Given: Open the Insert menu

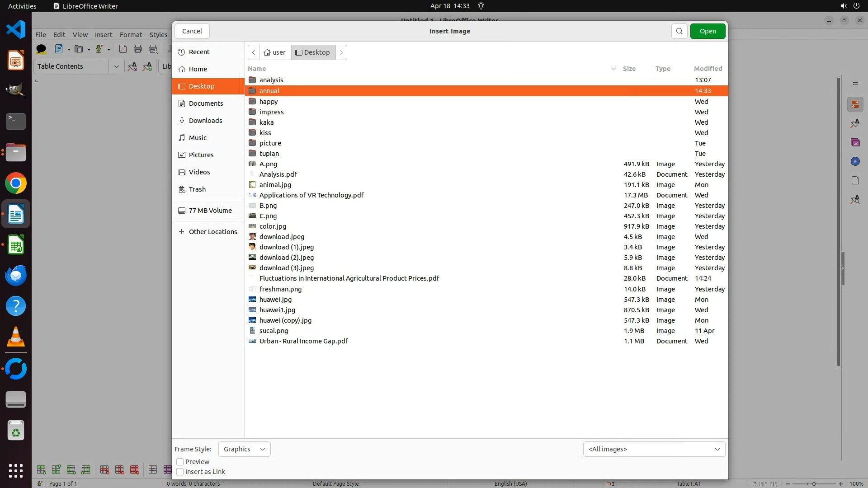Looking at the screenshot, I should click(x=104, y=35).
